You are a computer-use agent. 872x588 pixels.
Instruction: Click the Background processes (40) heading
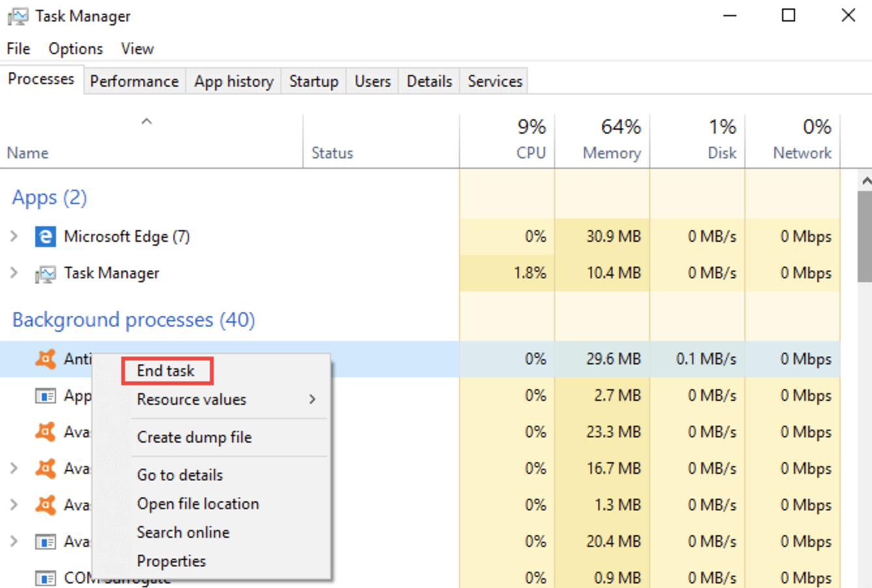tap(134, 320)
